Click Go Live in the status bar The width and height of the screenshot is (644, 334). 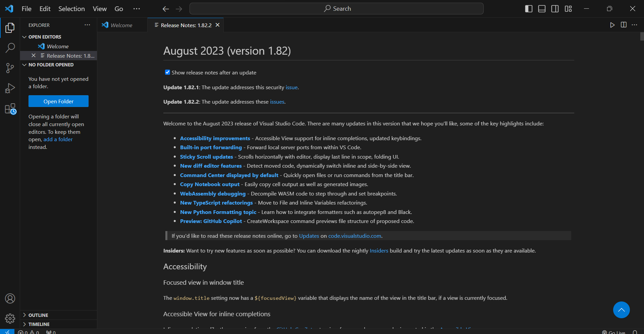[614, 332]
